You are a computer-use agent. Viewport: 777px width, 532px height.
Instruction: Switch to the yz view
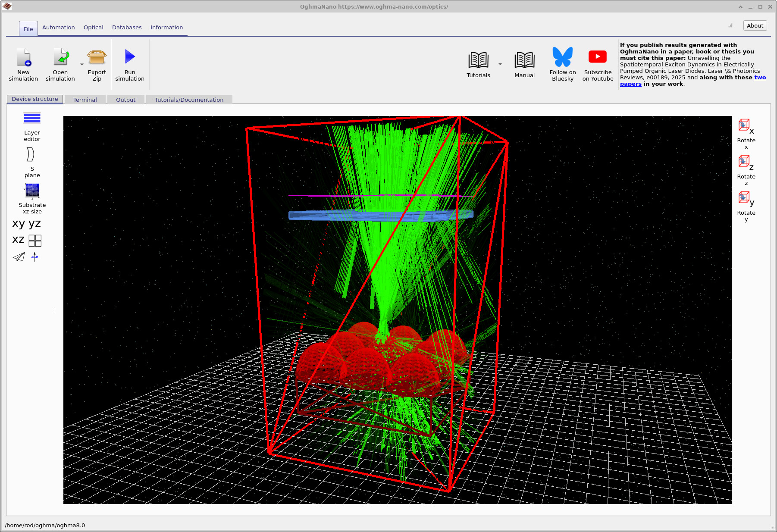34,223
